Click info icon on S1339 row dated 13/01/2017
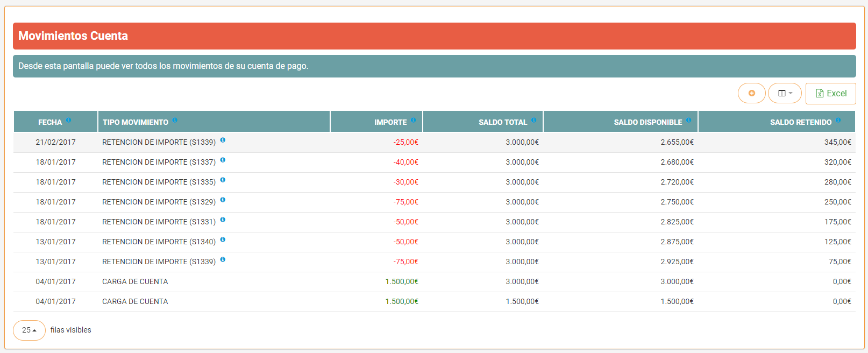This screenshot has height=353, width=868. [223, 259]
